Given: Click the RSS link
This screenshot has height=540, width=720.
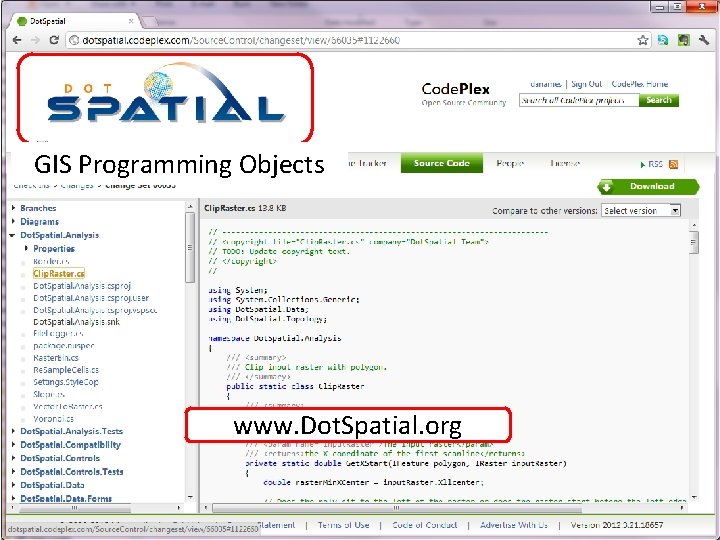Looking at the screenshot, I should tap(655, 164).
